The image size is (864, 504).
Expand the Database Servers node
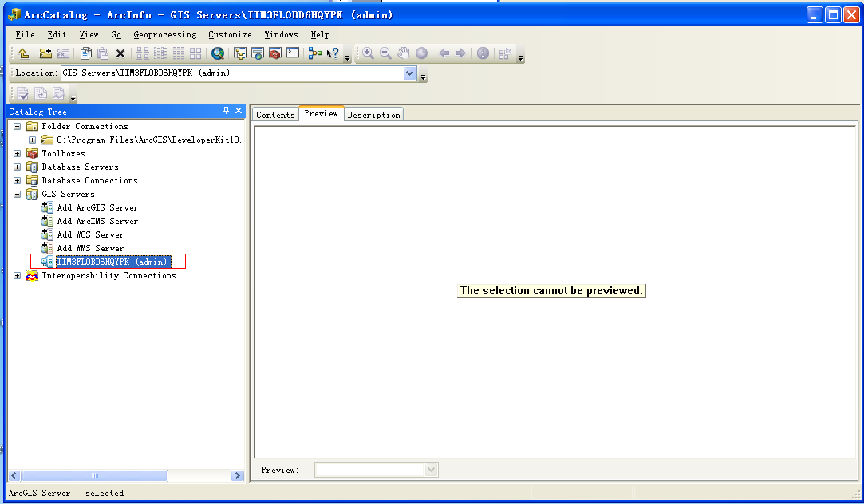click(x=17, y=167)
